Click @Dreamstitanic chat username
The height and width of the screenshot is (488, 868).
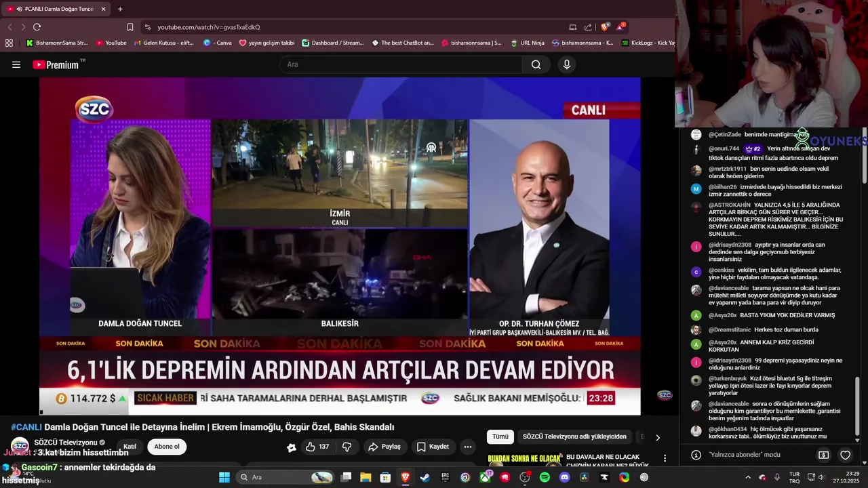[x=729, y=329]
